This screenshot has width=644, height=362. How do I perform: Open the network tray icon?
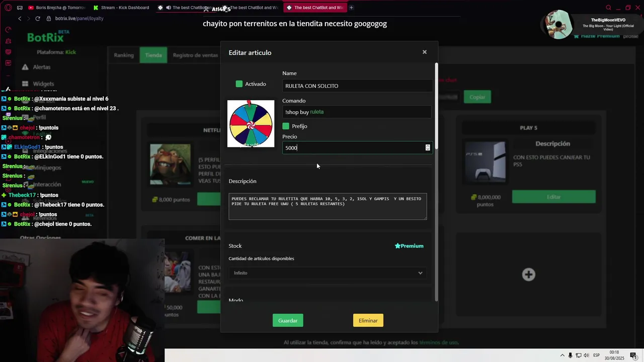click(578, 355)
